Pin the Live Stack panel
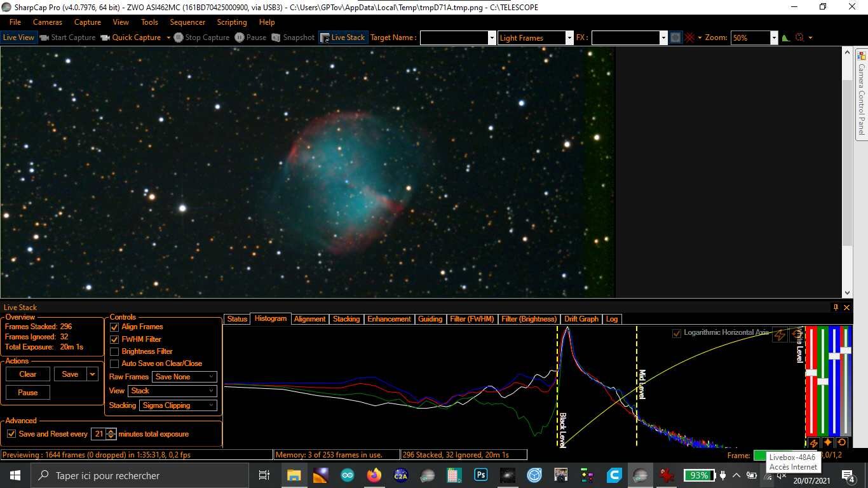Viewport: 868px width, 488px height. [x=836, y=308]
